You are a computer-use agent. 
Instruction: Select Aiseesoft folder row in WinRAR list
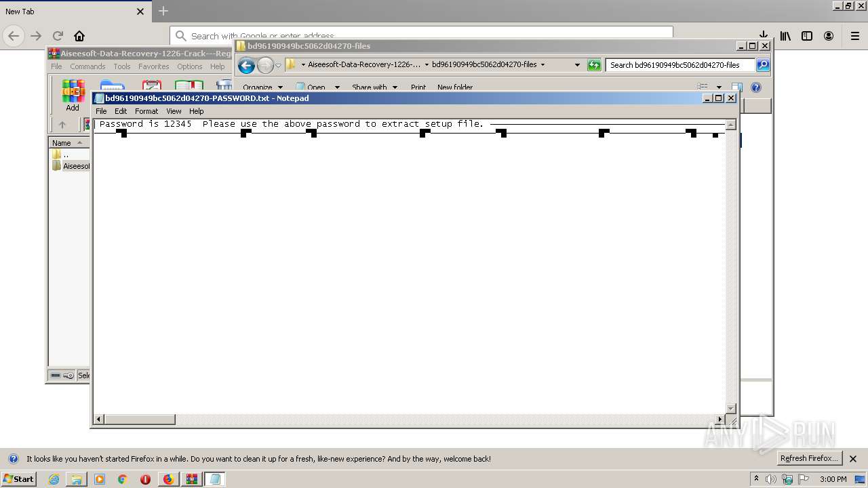[70, 166]
